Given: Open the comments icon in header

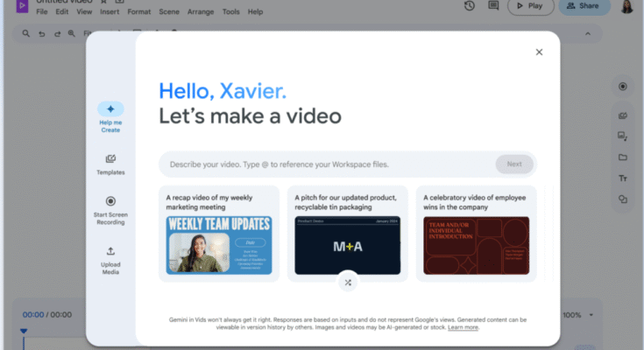Looking at the screenshot, I should click(x=493, y=6).
